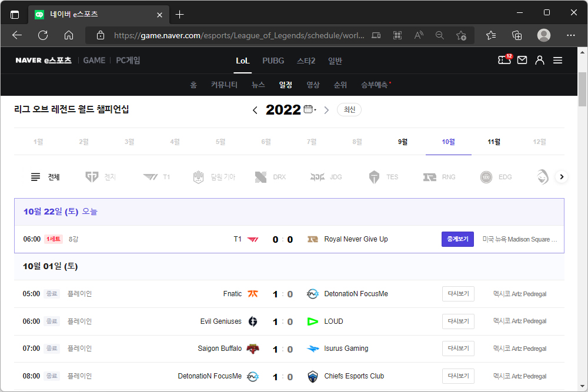
Task: Filter schedule by TES team
Action: click(x=383, y=177)
